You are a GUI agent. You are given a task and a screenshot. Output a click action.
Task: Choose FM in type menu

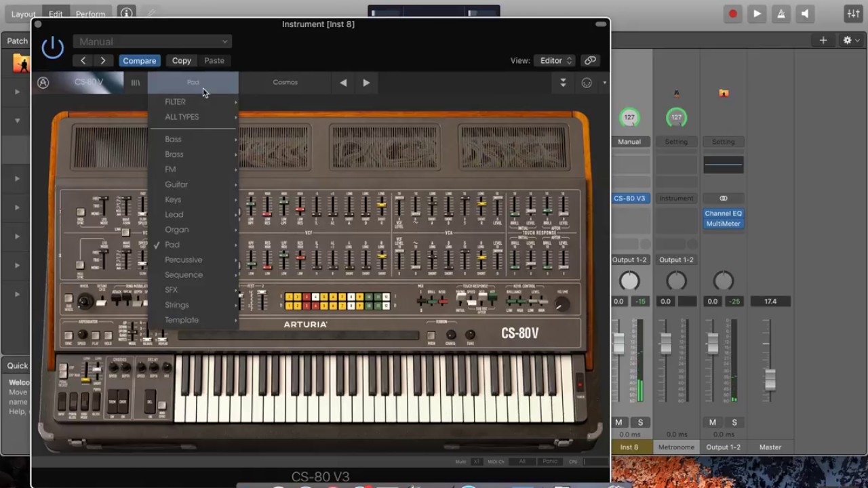(x=193, y=169)
